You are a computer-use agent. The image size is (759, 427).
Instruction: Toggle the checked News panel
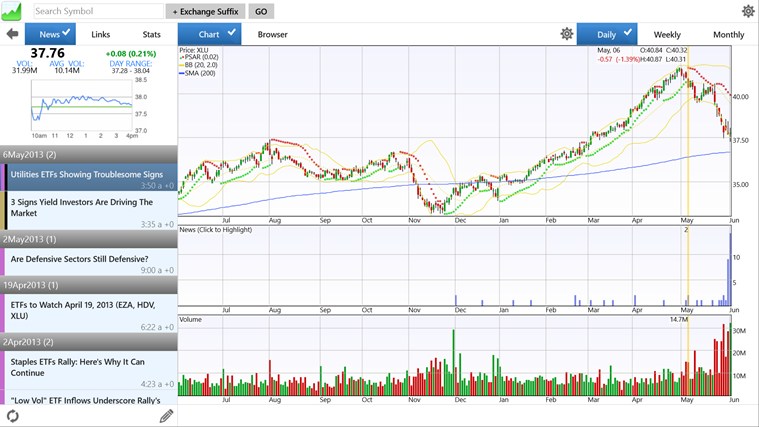click(x=52, y=34)
